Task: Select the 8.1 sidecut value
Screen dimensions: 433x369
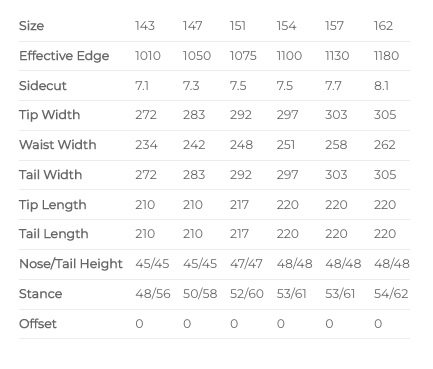Action: [x=381, y=86]
